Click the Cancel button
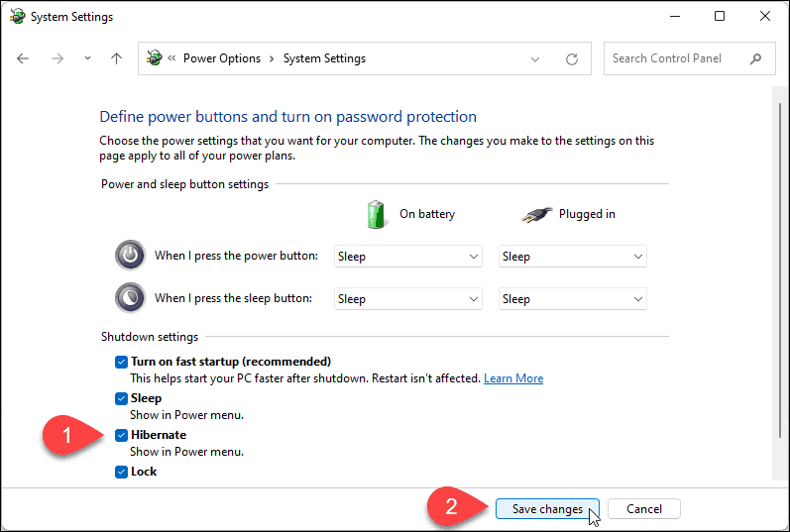This screenshot has height=532, width=790. click(644, 509)
